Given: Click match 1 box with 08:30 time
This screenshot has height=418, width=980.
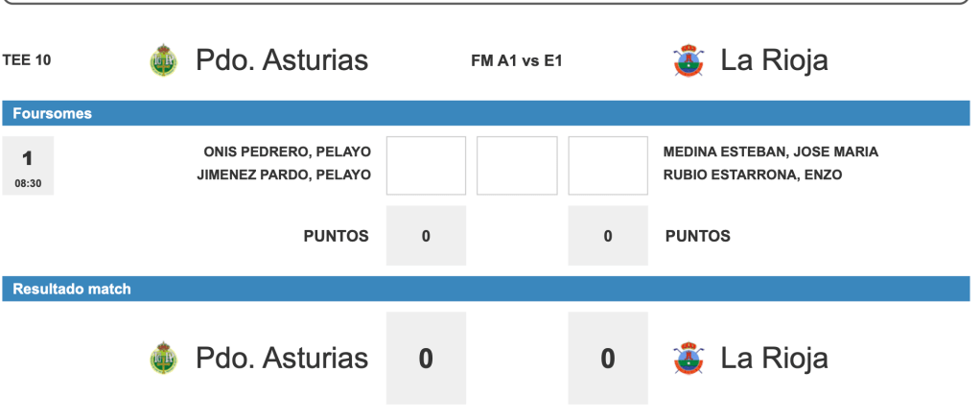Looking at the screenshot, I should pyautogui.click(x=28, y=166).
